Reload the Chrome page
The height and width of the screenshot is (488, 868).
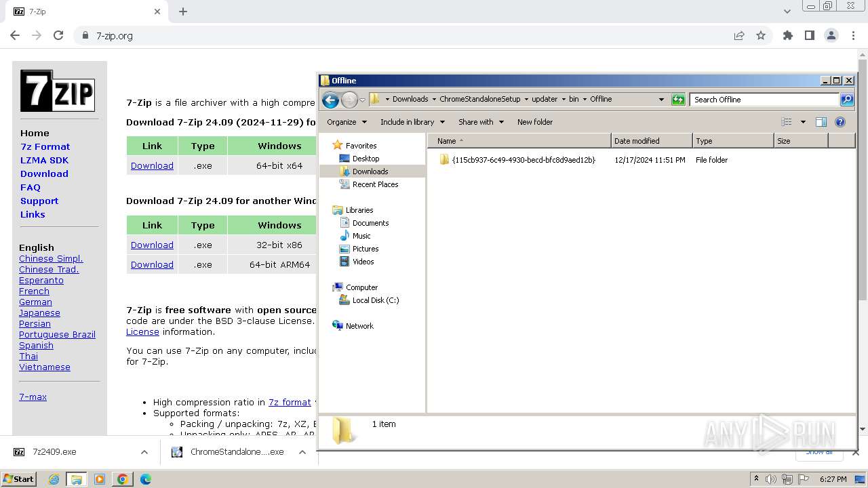pos(58,35)
